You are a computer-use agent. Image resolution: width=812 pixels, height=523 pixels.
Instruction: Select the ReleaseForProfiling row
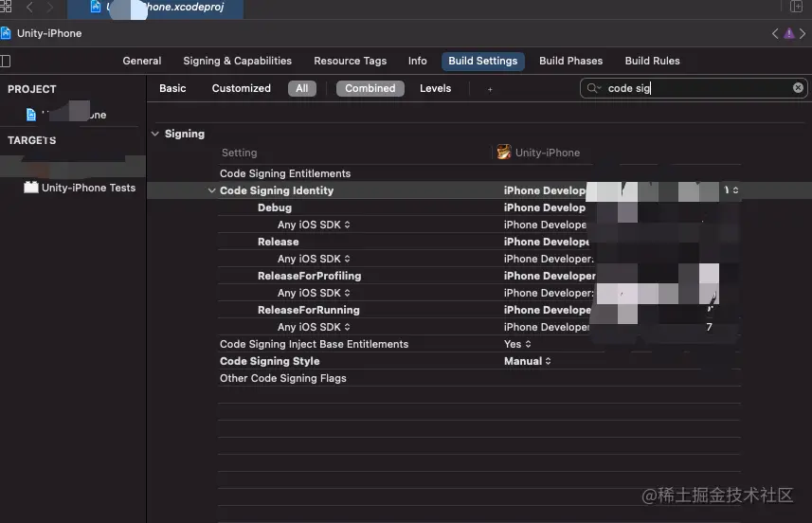(309, 276)
